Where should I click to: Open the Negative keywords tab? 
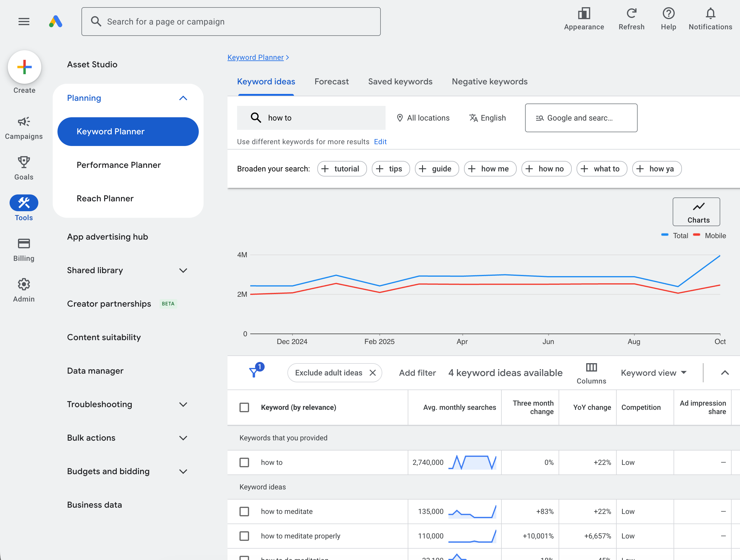point(489,82)
